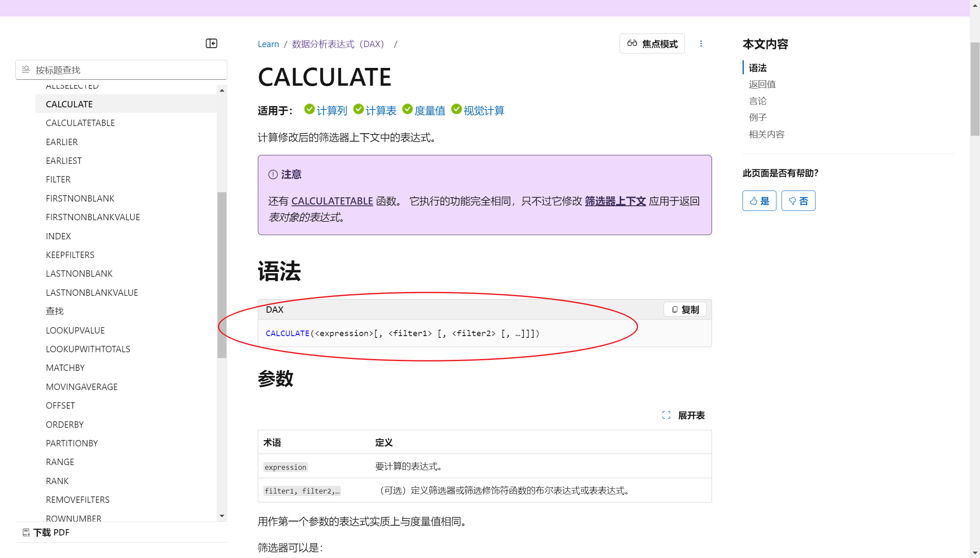Focus the 按标题查找 search field

coord(127,70)
